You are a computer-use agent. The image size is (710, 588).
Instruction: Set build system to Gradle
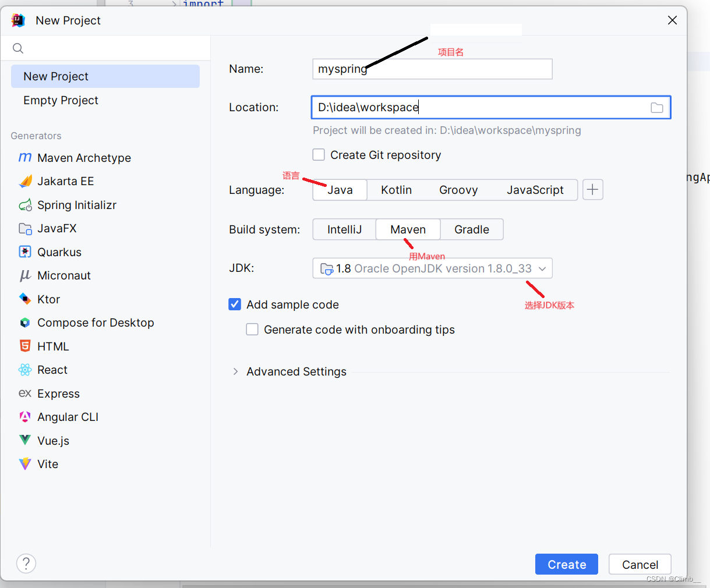472,229
